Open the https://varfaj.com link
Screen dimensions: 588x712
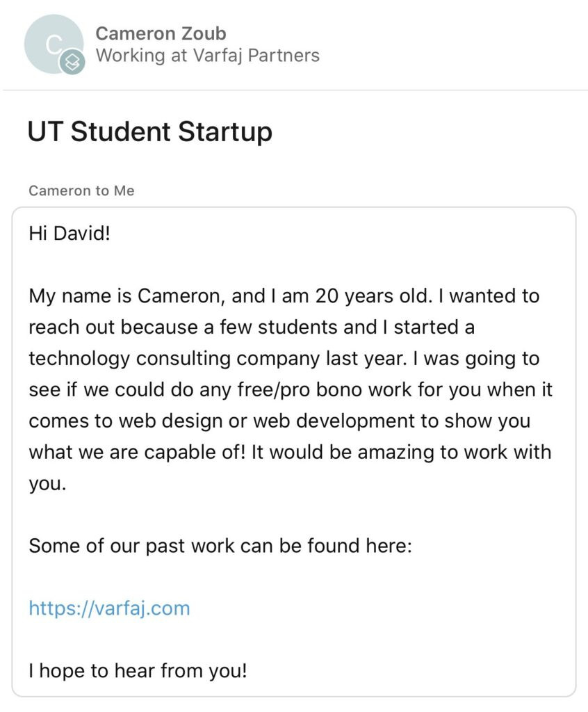[109, 608]
